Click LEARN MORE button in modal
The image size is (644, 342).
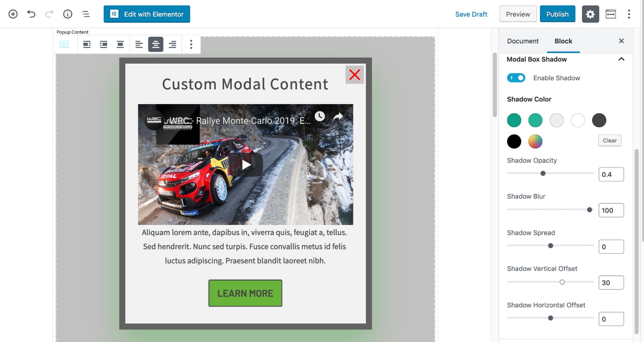245,293
